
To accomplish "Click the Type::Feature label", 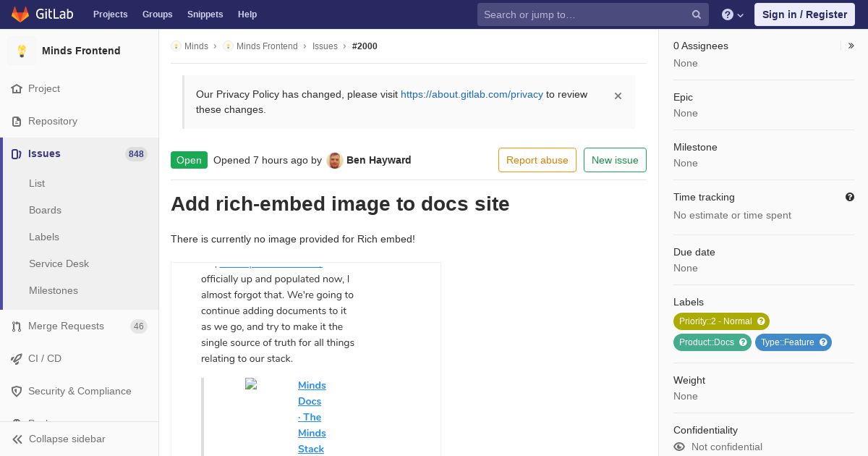I will (x=793, y=342).
